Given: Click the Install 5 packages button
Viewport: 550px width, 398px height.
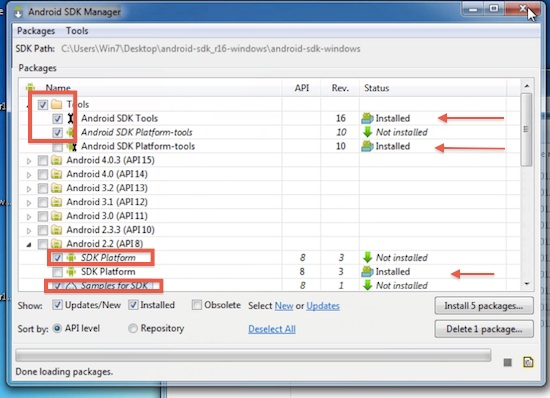Looking at the screenshot, I should pos(484,306).
